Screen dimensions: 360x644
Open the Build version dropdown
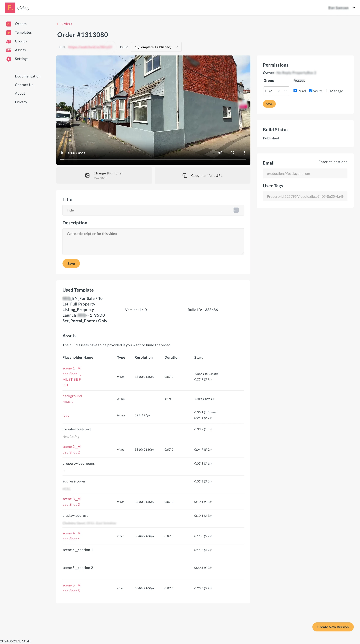pos(156,47)
